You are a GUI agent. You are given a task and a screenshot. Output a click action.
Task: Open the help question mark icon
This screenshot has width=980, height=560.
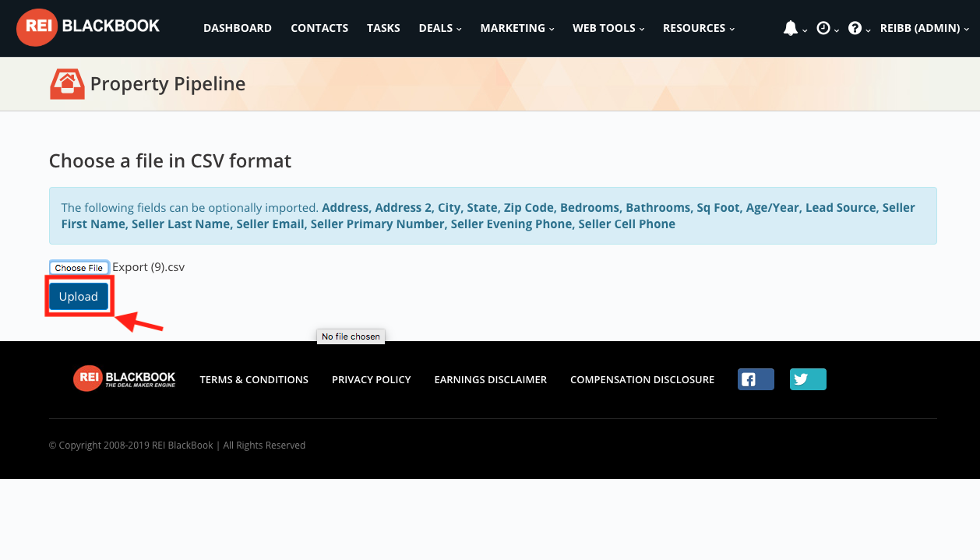[x=855, y=28]
